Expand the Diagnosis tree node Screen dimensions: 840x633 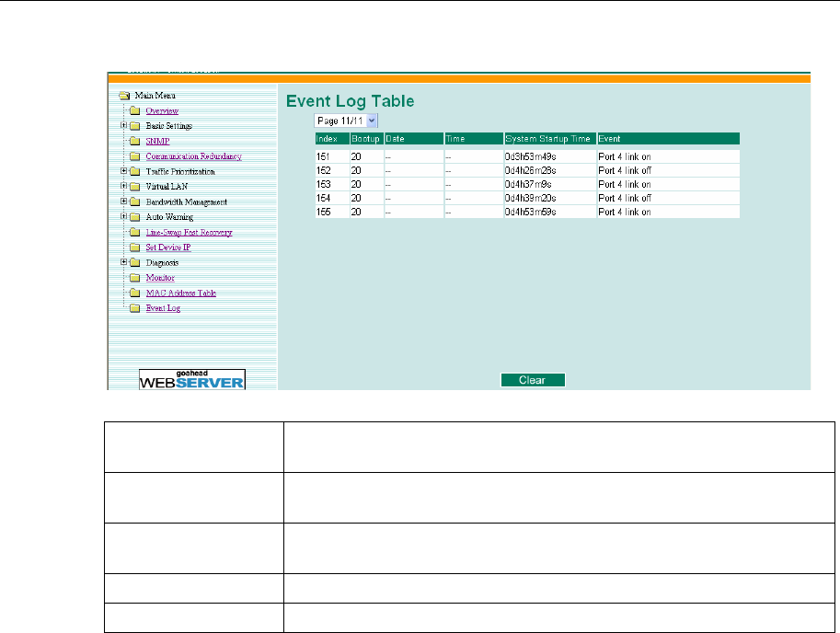(x=124, y=262)
